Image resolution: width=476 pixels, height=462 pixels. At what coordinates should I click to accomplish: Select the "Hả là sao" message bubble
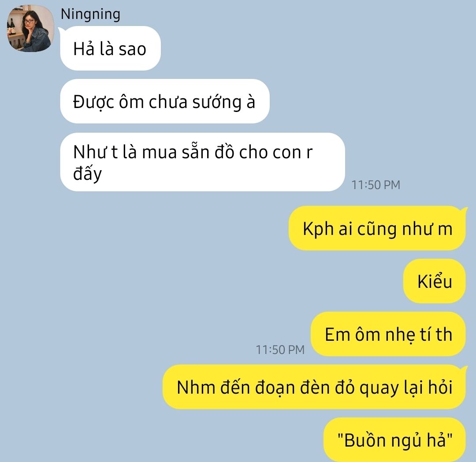pos(110,48)
